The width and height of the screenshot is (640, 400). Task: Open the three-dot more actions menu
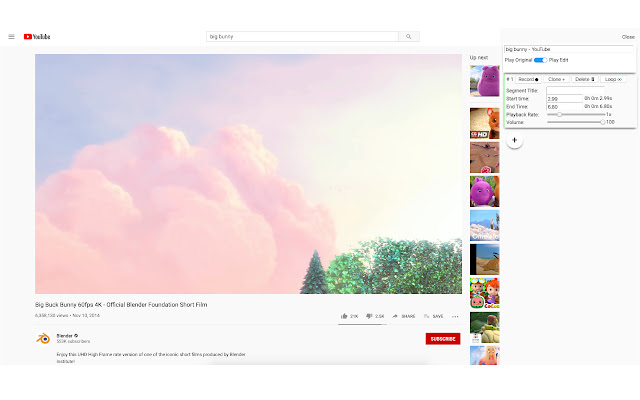455,316
